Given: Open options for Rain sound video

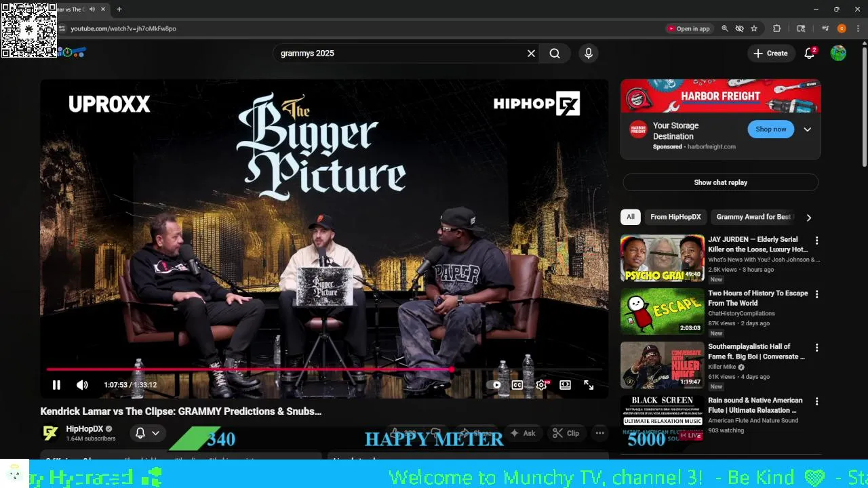Looking at the screenshot, I should [x=816, y=401].
